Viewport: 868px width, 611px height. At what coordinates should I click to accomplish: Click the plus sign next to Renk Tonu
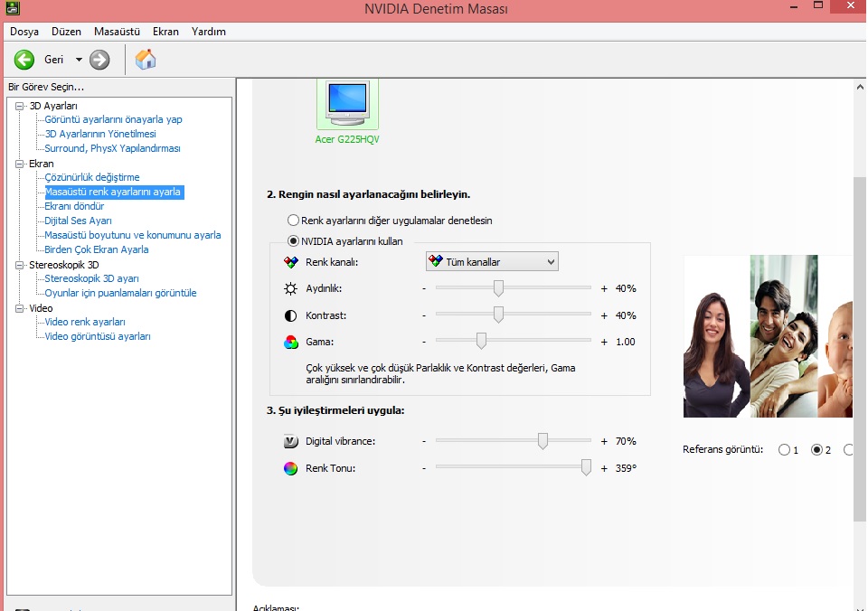(604, 468)
